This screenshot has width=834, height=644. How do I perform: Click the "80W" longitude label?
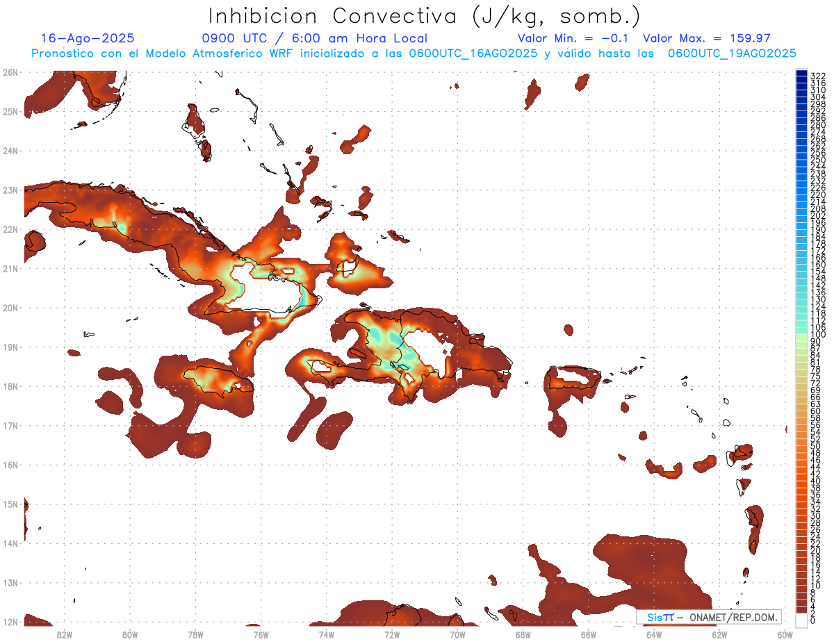tap(129, 634)
